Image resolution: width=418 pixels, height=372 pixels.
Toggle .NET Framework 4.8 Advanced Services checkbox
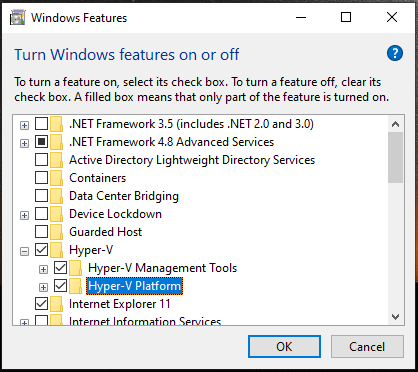point(41,142)
